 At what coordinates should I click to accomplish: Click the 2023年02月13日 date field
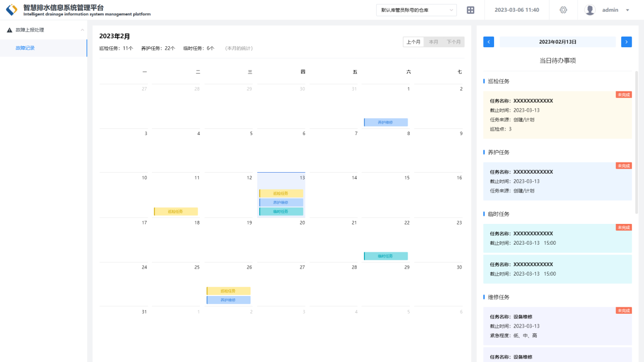(x=558, y=42)
